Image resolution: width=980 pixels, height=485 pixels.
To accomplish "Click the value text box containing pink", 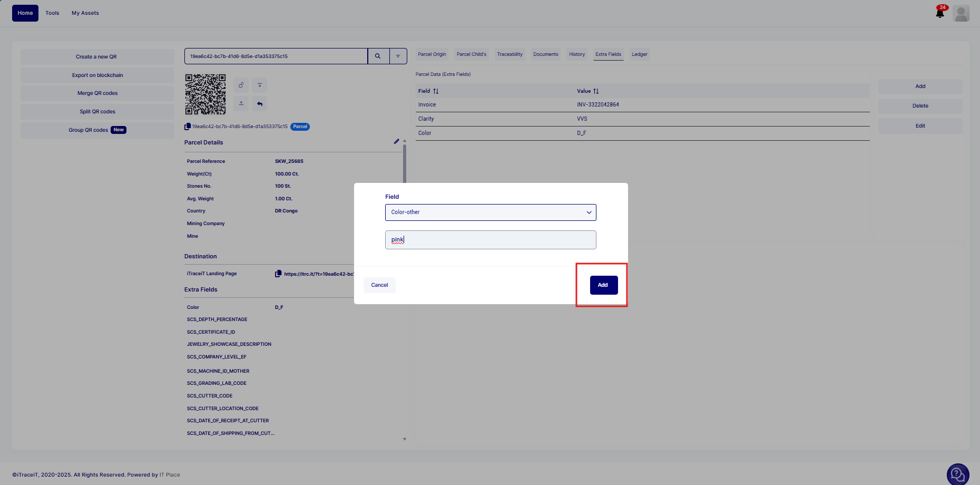I will click(x=491, y=240).
